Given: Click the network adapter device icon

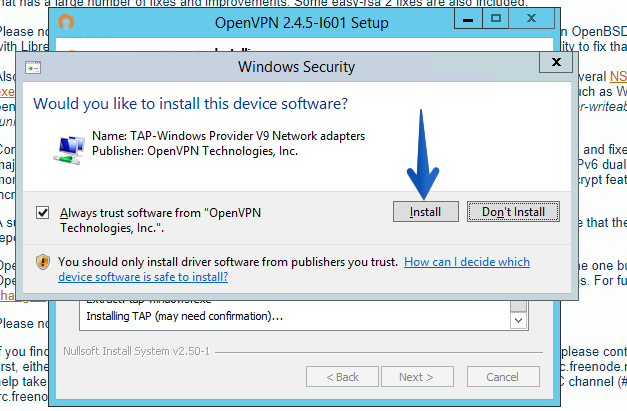Looking at the screenshot, I should [69, 150].
